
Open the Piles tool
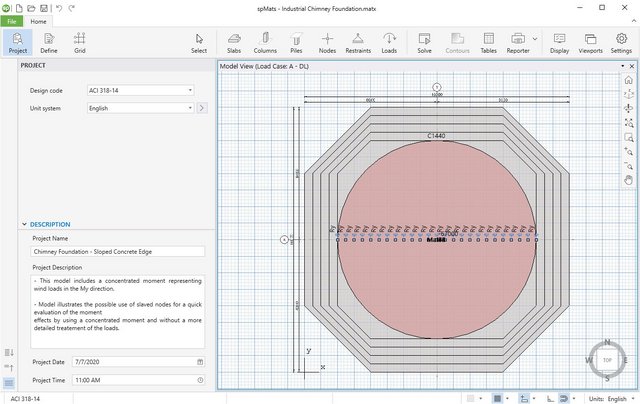click(296, 43)
